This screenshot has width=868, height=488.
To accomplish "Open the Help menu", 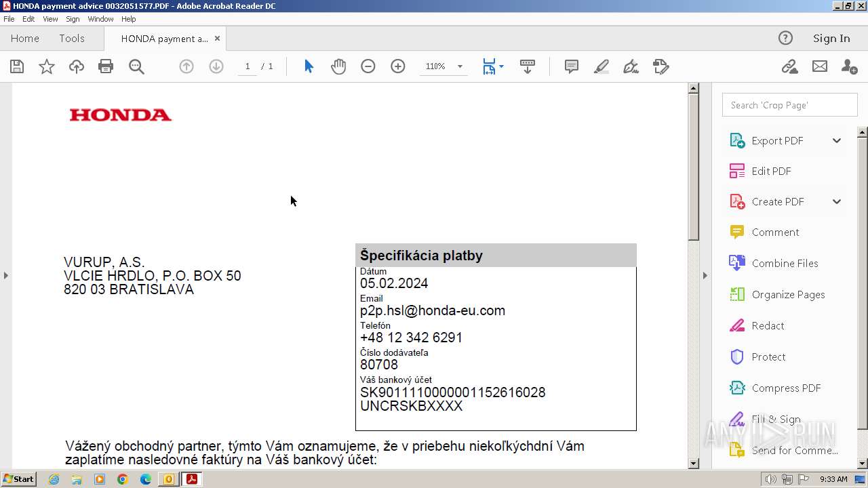I will [129, 19].
